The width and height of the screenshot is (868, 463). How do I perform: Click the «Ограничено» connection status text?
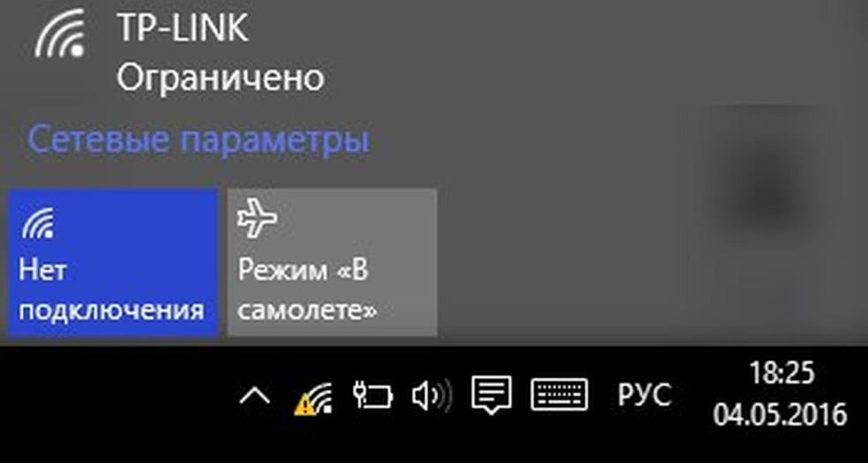point(220,78)
